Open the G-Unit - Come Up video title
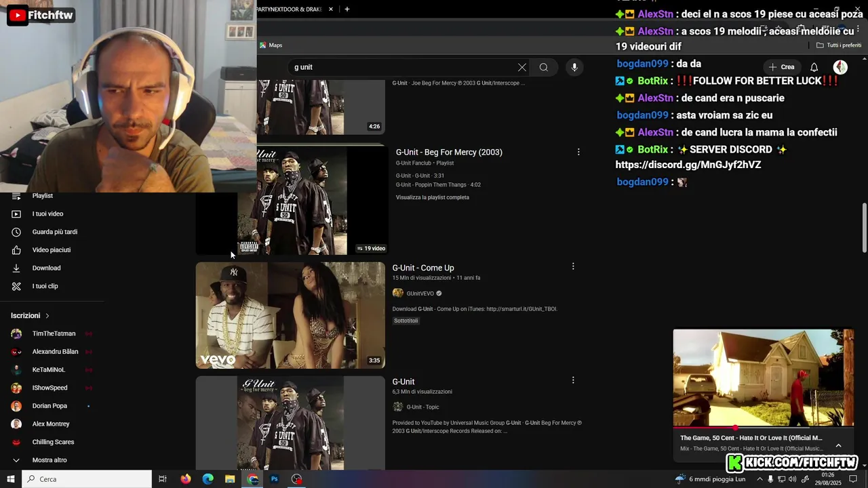The width and height of the screenshot is (868, 488). tap(423, 268)
